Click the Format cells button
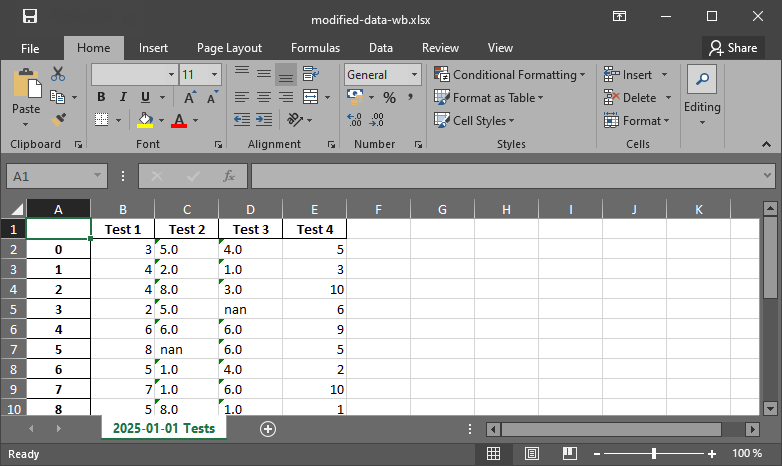 pos(636,121)
